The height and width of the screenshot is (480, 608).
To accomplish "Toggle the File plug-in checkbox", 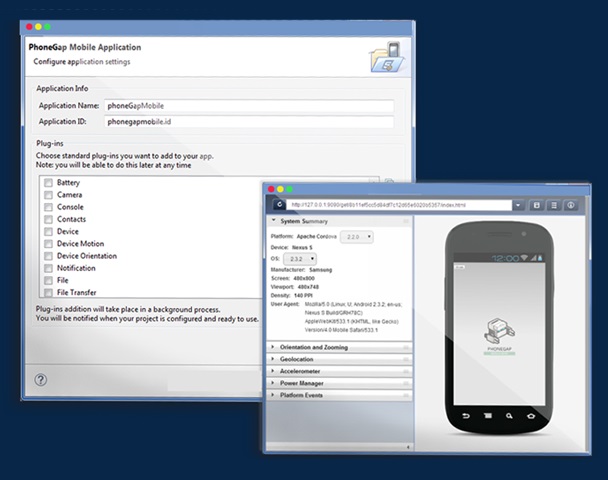I will (48, 280).
